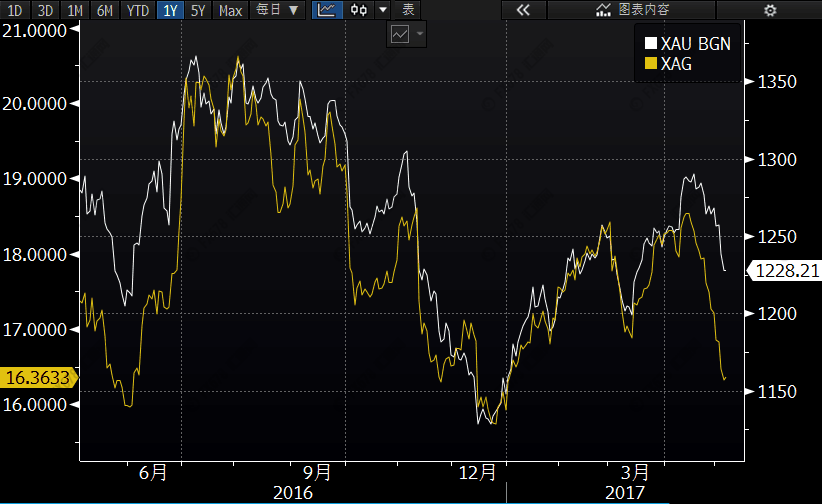Click the white XAU BGN legend swatch
The image size is (822, 504).
pyautogui.click(x=651, y=44)
